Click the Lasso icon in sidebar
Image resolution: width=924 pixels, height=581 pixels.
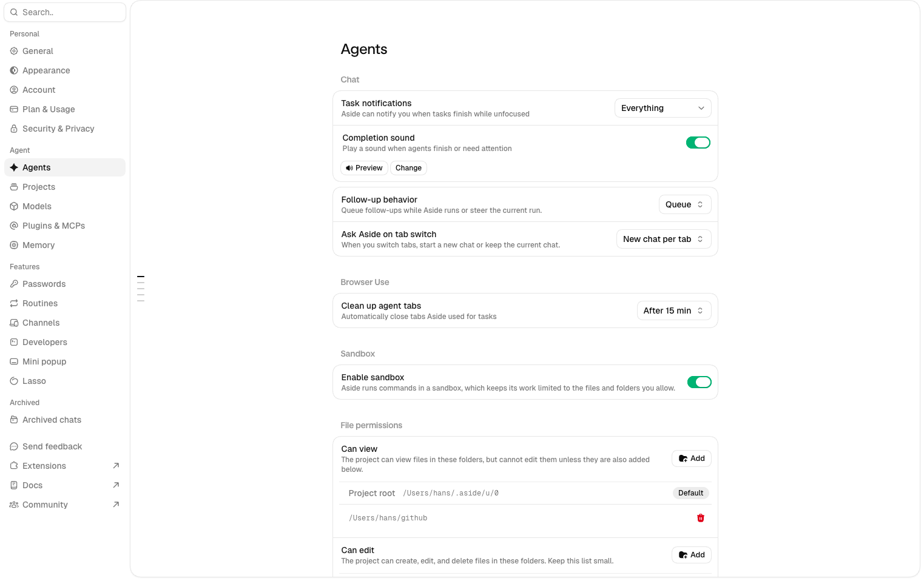[14, 381]
